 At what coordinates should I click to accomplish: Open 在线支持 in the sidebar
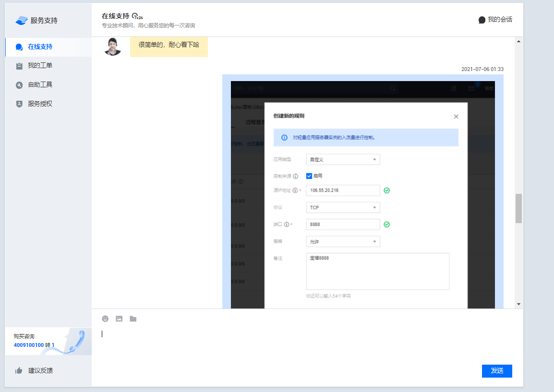(40, 47)
